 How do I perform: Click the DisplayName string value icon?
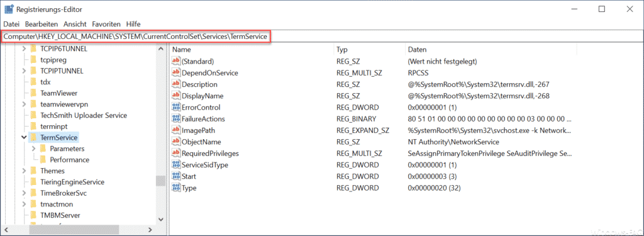(176, 96)
